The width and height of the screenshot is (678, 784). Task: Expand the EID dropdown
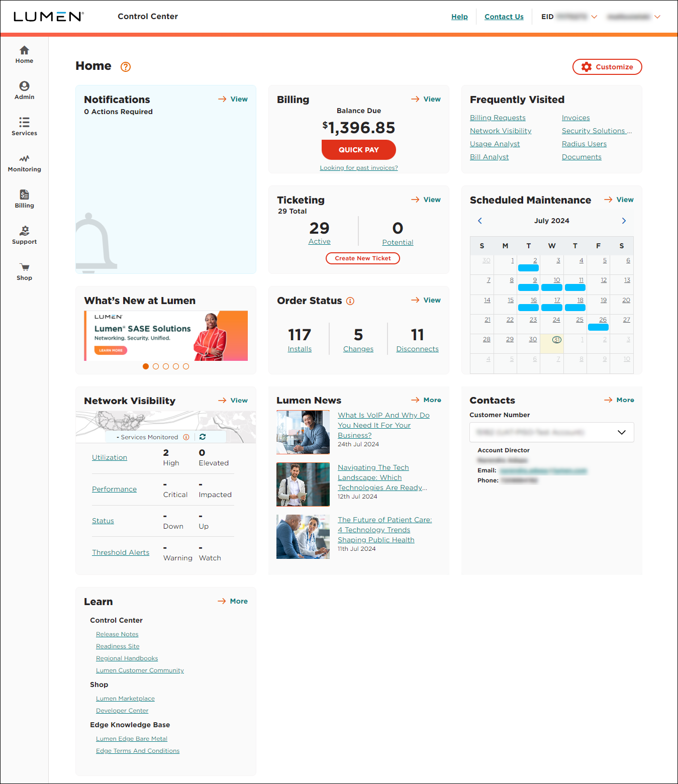point(594,17)
